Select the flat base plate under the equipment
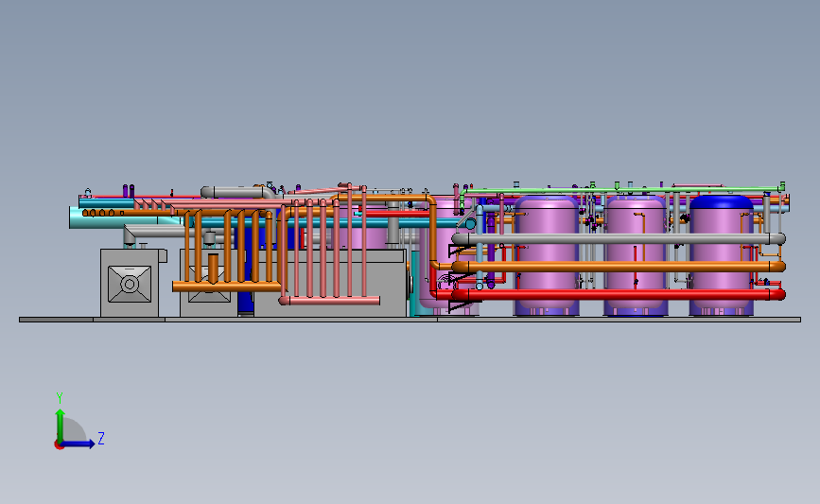Viewport: 820px width, 504px height. pos(410,320)
